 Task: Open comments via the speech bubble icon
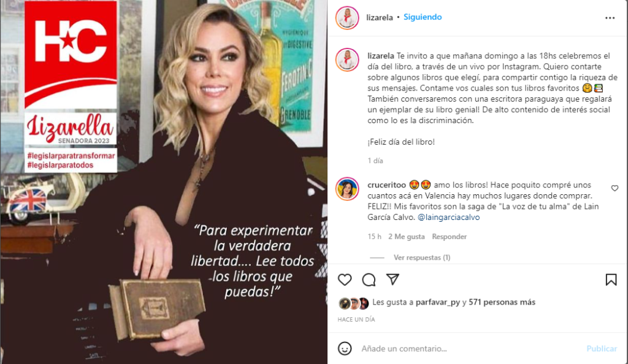(x=369, y=279)
